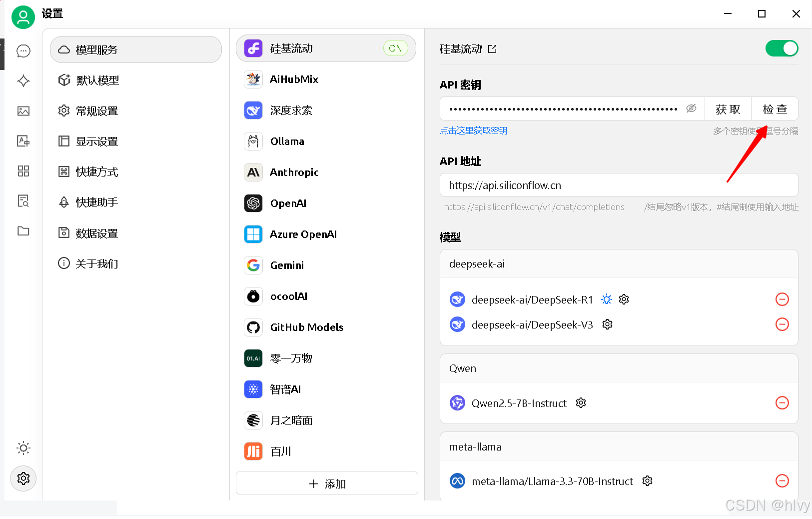The height and width of the screenshot is (519, 812).
Task: Open 快捷方式 settings section
Action: coord(136,171)
